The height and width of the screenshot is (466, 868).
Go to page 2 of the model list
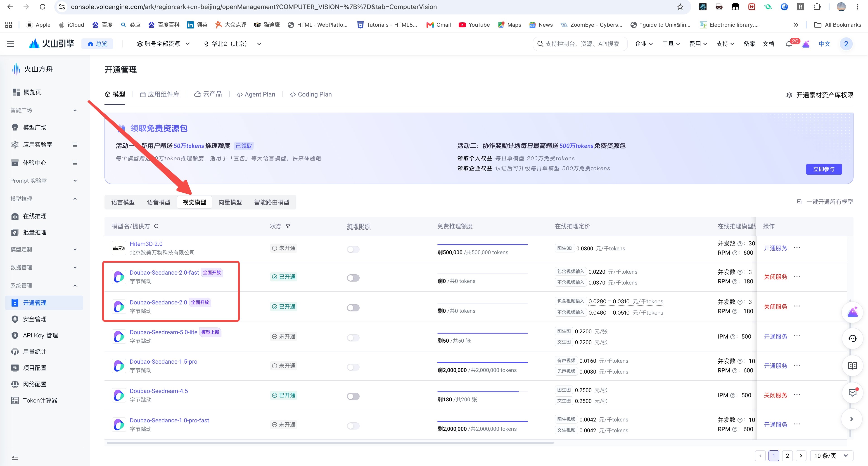[787, 456]
